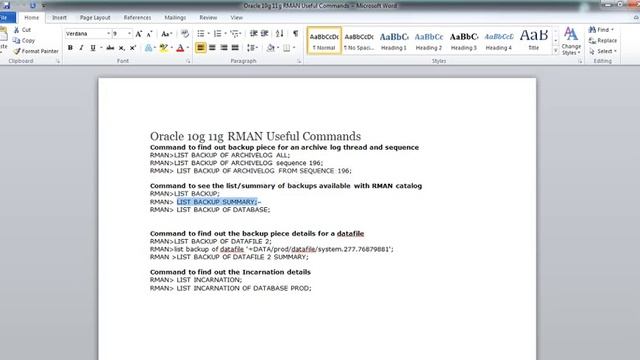This screenshot has height=360, width=640.
Task: Click the Line Spacing icon
Action: tap(251, 48)
